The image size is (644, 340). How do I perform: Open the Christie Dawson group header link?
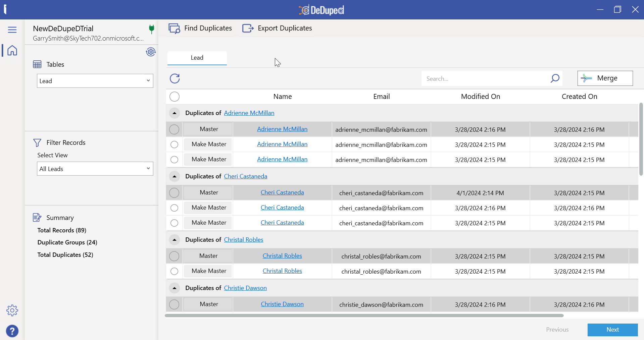tap(245, 288)
